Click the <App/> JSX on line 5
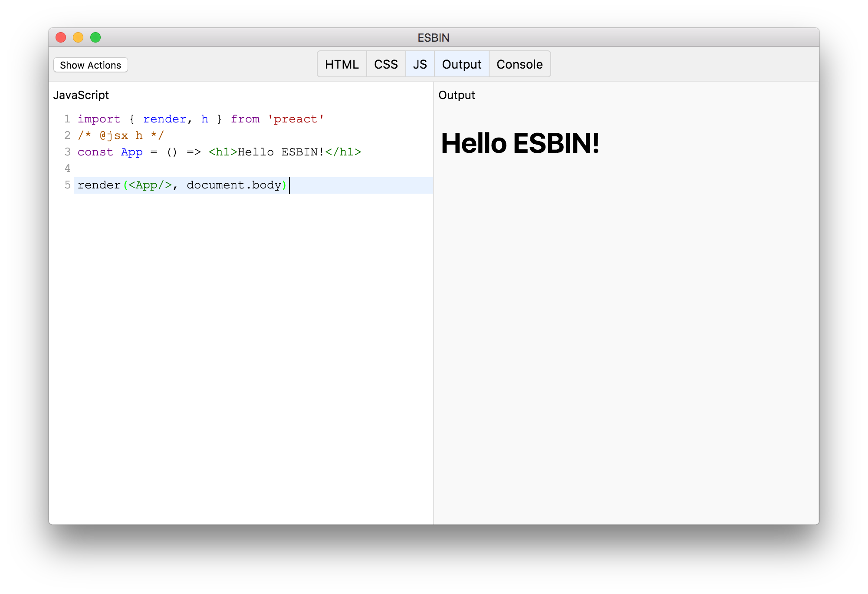Viewport: 868px width, 594px height. click(x=150, y=185)
